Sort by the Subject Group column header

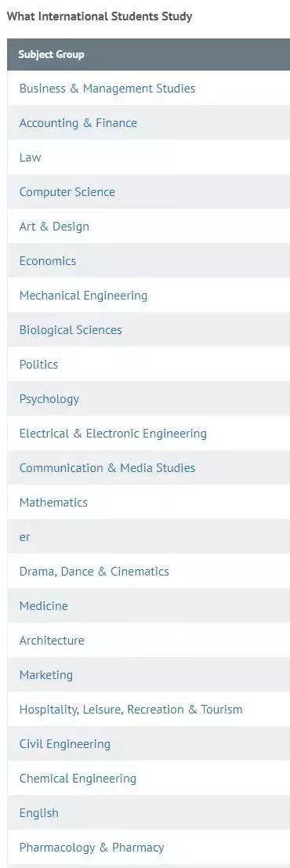pyautogui.click(x=51, y=54)
